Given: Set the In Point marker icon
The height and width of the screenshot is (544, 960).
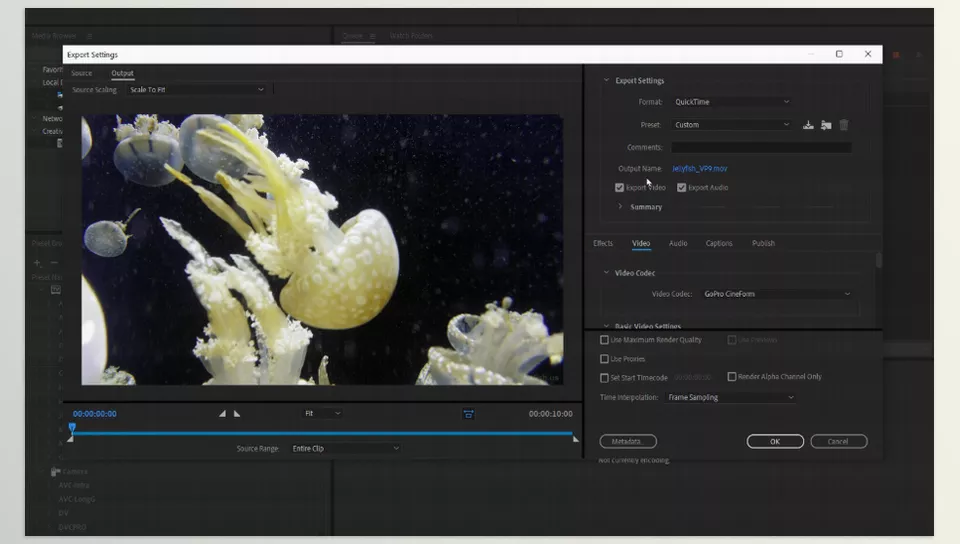Looking at the screenshot, I should 222,414.
